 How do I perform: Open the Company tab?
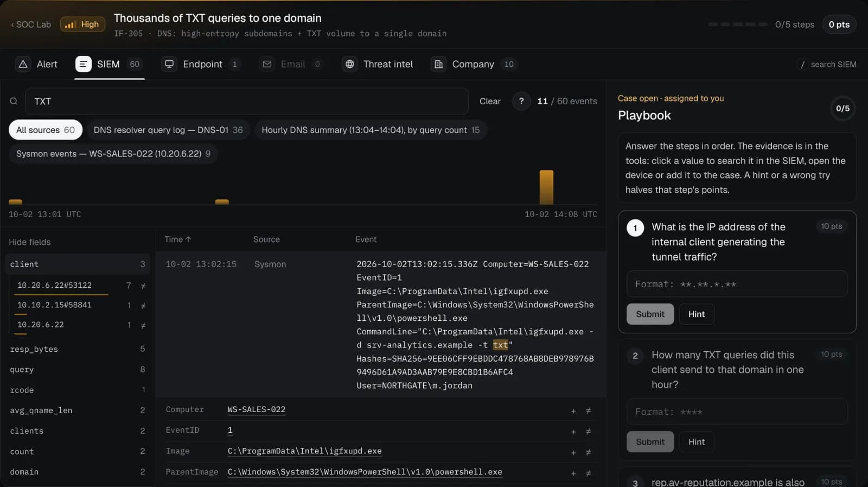[474, 64]
